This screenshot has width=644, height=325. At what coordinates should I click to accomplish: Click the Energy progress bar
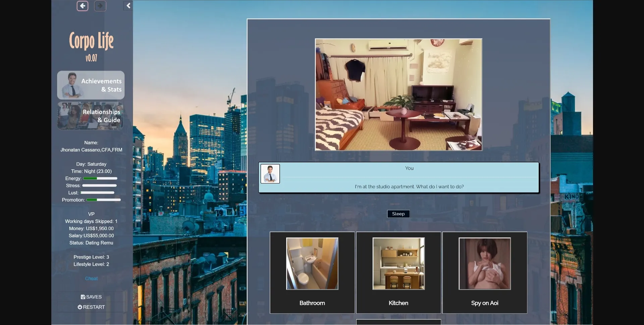coord(100,178)
